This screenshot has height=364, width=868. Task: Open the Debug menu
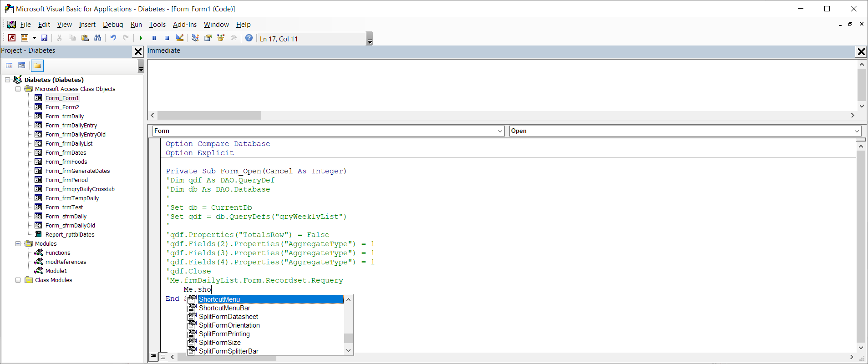point(113,25)
